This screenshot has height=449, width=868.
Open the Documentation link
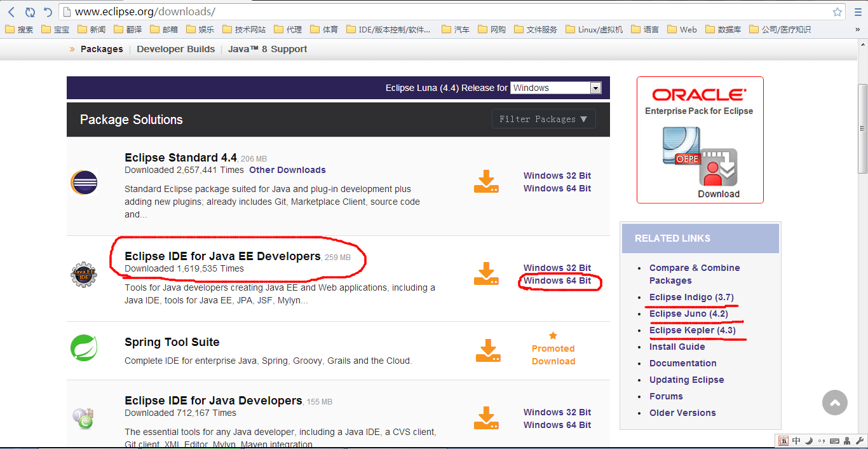coord(683,363)
